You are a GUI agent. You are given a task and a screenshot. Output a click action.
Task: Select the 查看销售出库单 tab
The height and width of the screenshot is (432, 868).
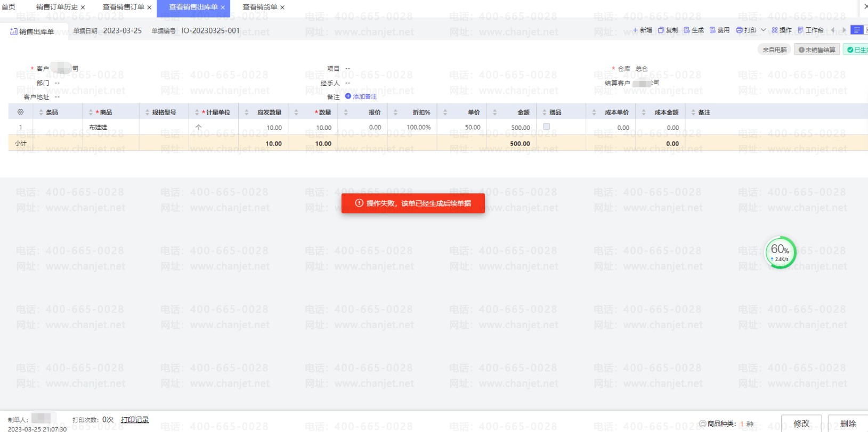[193, 7]
